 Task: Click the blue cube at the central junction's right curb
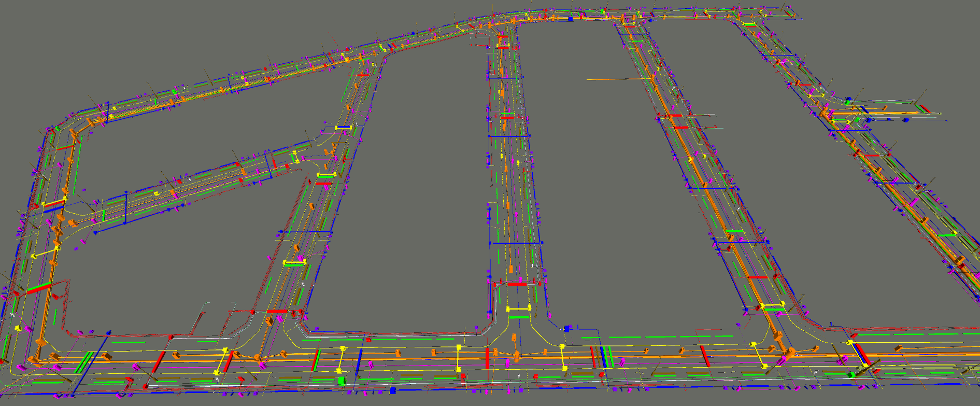pos(566,328)
